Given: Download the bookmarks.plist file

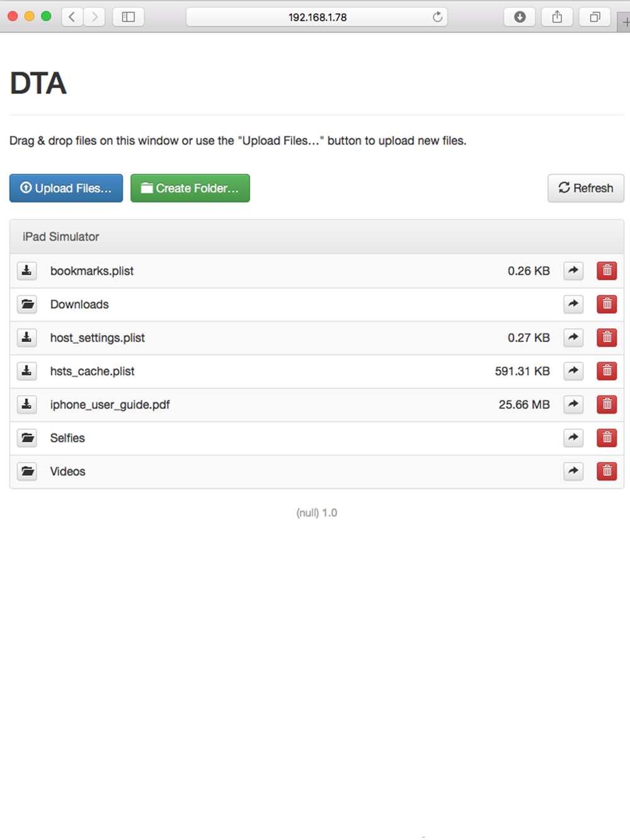Looking at the screenshot, I should click(x=27, y=271).
